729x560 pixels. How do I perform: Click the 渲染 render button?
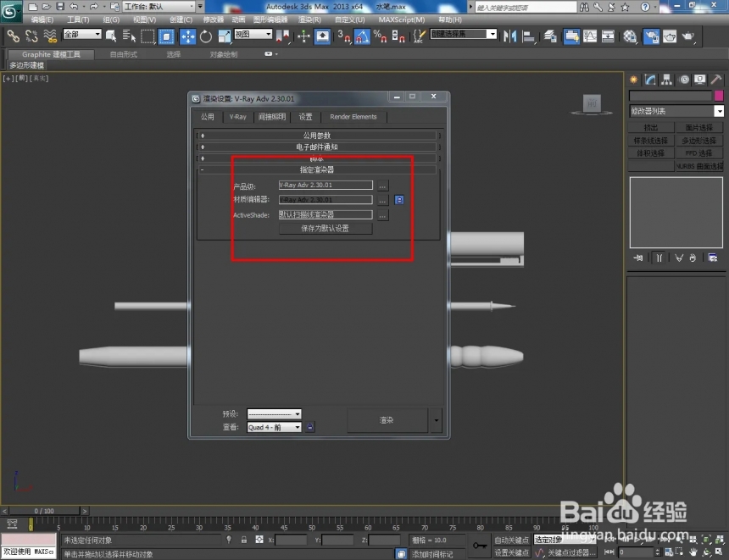387,420
